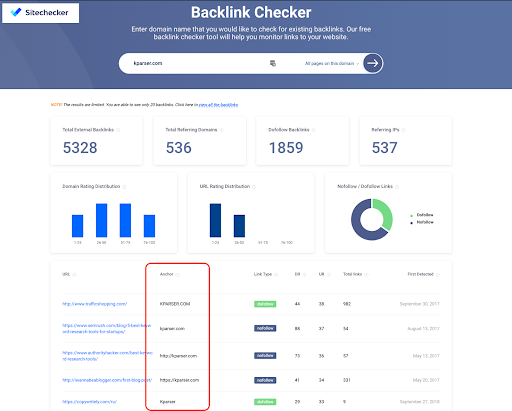
Task: Click the info icon next to Anchor column header
Action: click(x=178, y=275)
